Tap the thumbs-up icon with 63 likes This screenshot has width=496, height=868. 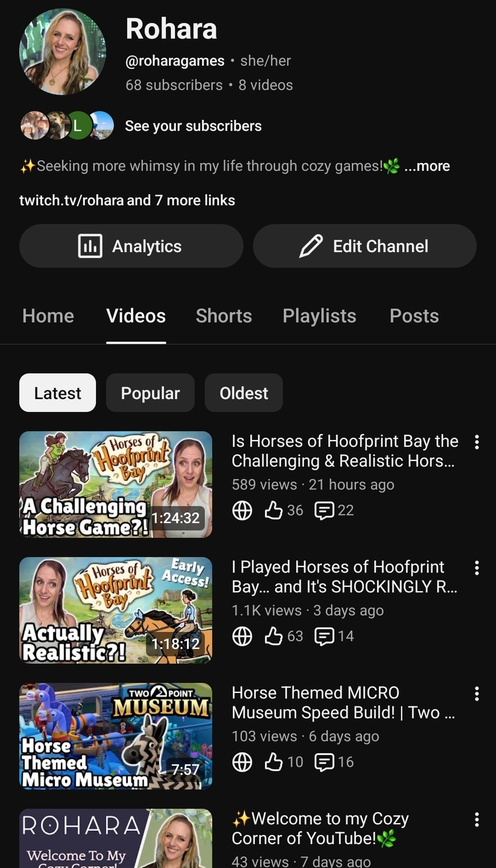tap(274, 636)
